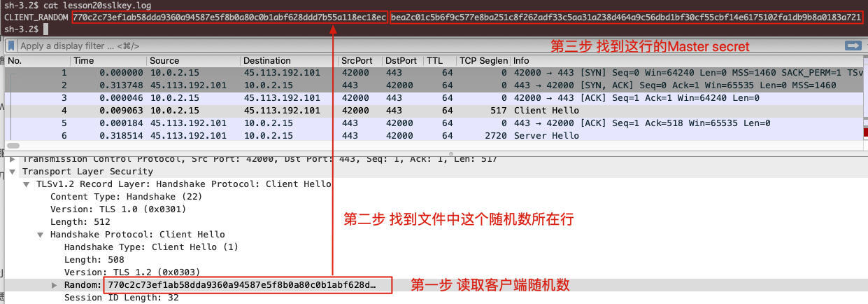868x304 pixels.
Task: Collapse the TLSv1.2 Record Layer node
Action: coord(27,184)
